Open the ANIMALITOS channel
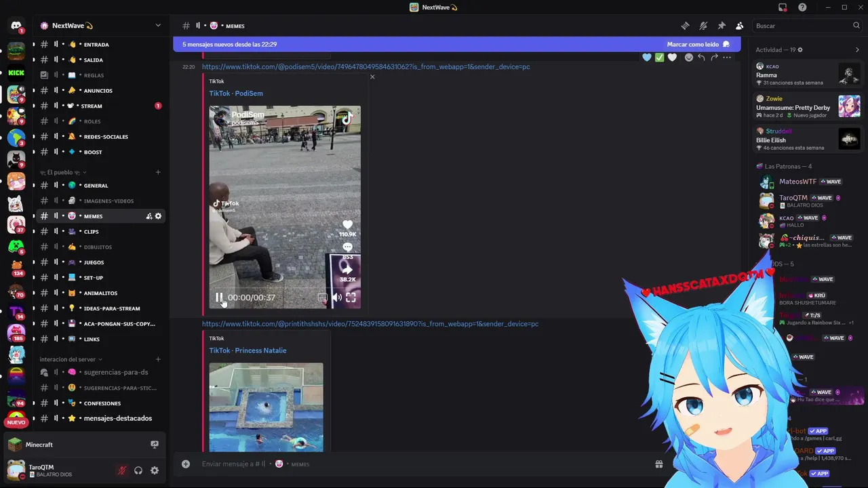Image resolution: width=868 pixels, height=488 pixels. [x=100, y=293]
